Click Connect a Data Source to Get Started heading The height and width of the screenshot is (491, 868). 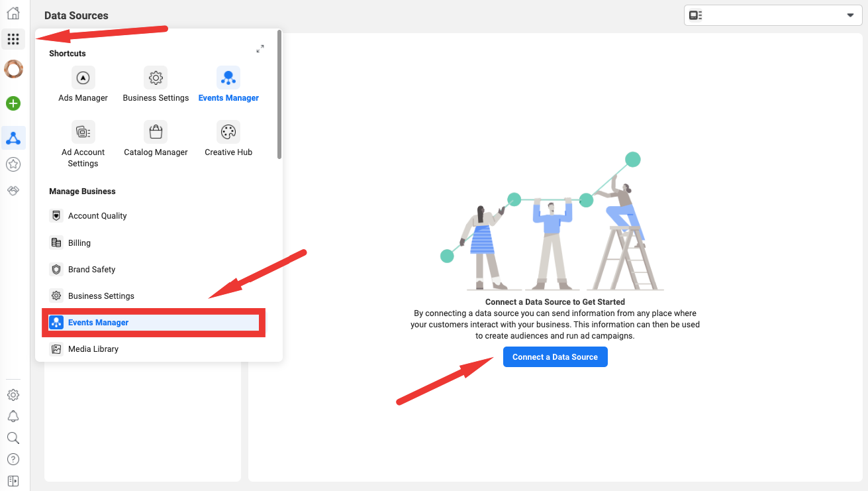coord(555,302)
